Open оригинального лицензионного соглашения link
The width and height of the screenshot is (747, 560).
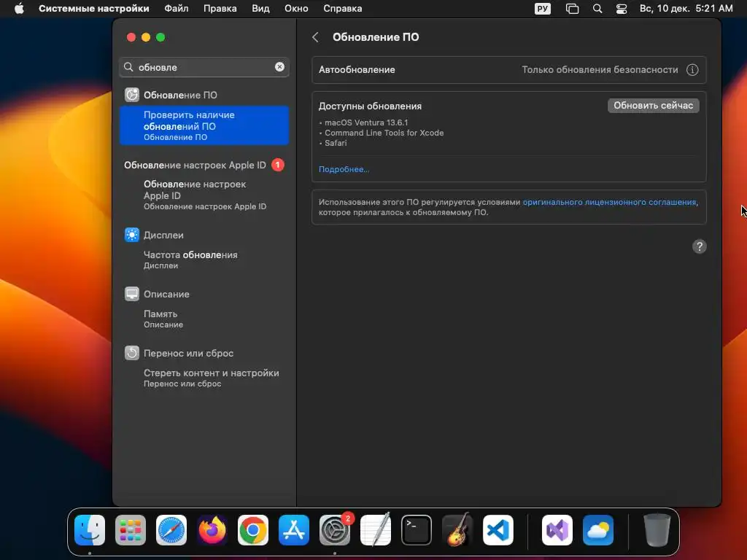[x=609, y=203]
